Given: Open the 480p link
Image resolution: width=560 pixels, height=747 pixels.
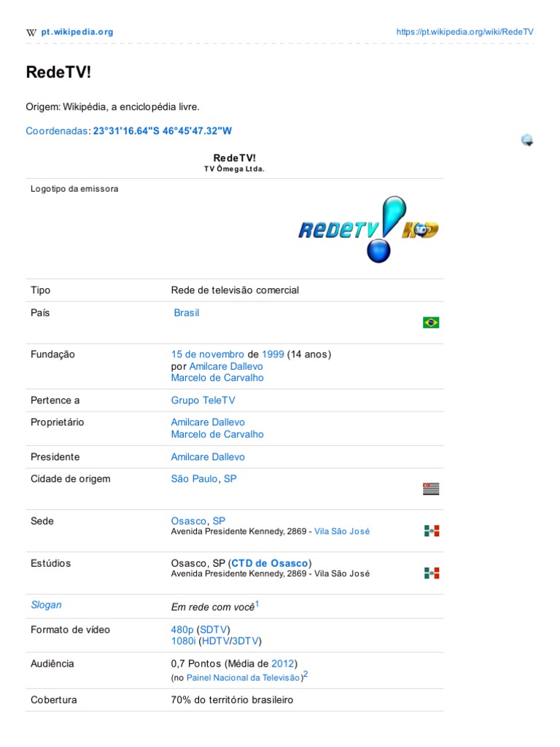Looking at the screenshot, I should [182, 630].
